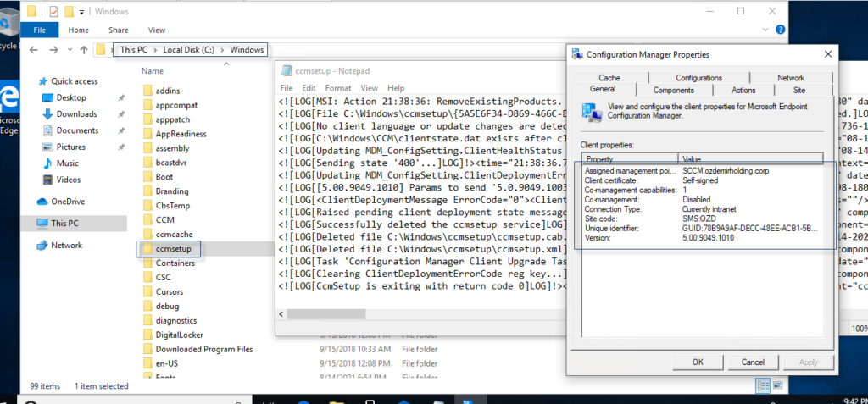The width and height of the screenshot is (868, 404).
Task: Switch to the Site tab
Action: point(799,91)
